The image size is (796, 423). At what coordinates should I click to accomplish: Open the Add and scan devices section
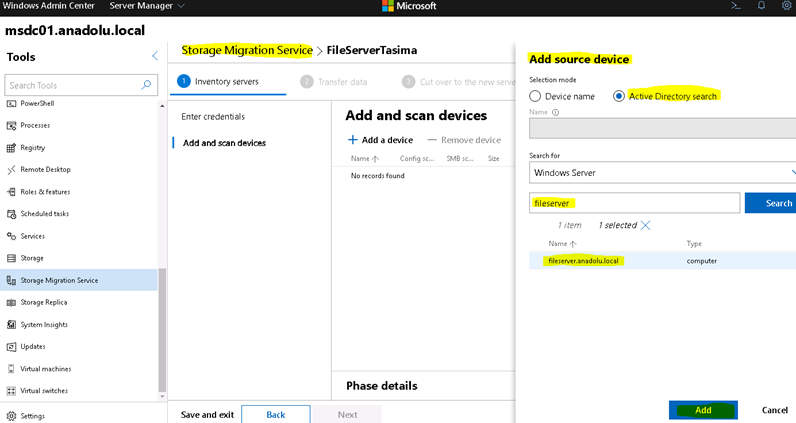[x=224, y=143]
